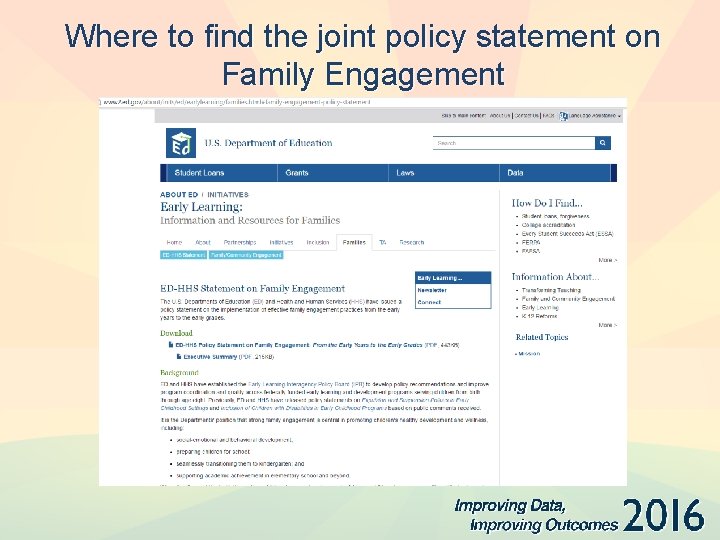Switch to the Inclusion tab
Image resolution: width=720 pixels, height=540 pixels.
pyautogui.click(x=318, y=242)
